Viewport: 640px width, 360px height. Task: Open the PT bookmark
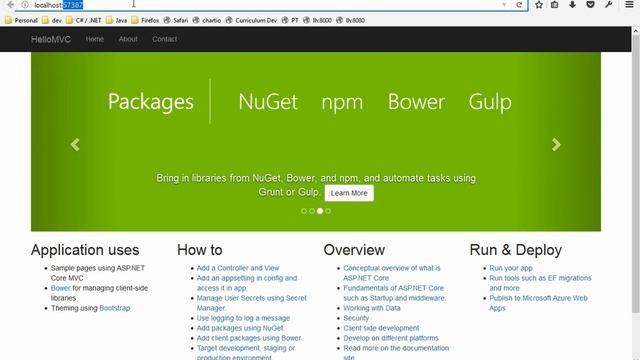pyautogui.click(x=290, y=20)
